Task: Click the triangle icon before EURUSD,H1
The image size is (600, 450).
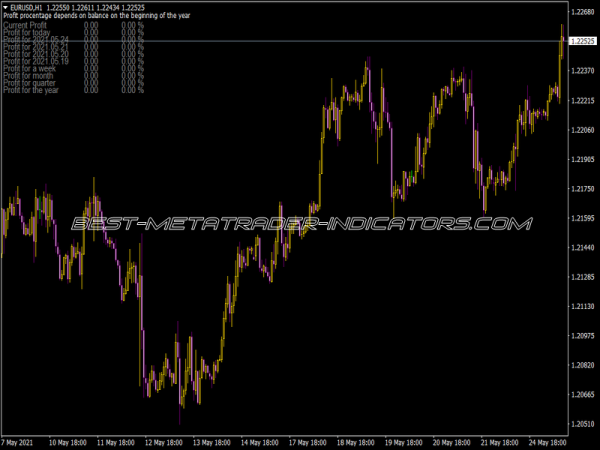Action: pyautogui.click(x=6, y=6)
